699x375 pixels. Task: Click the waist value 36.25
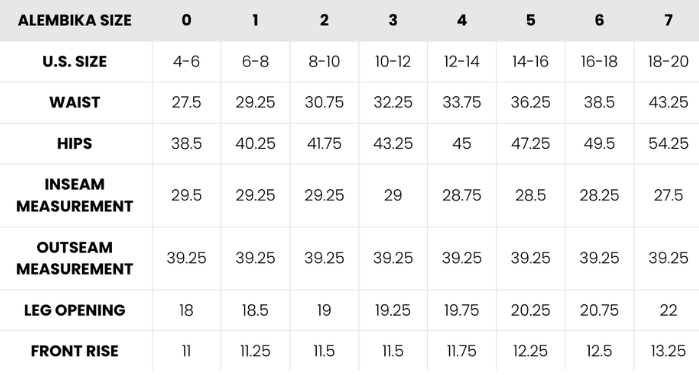(530, 103)
